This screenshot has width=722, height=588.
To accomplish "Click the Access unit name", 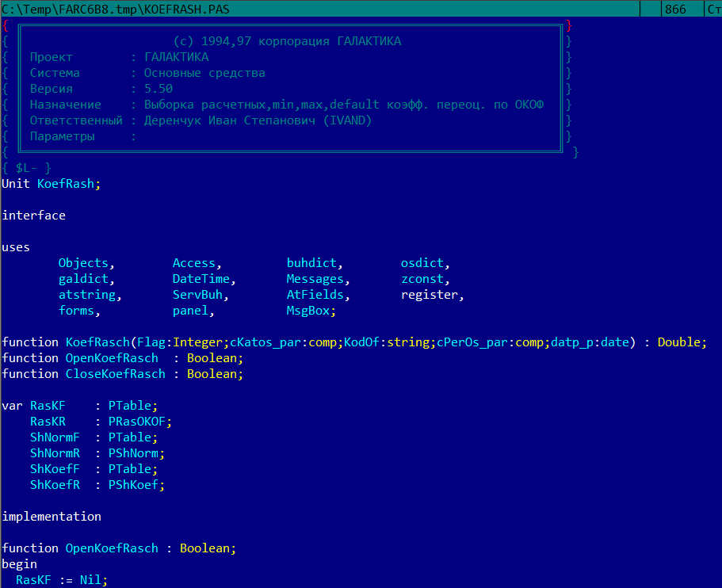I will click(x=194, y=263).
